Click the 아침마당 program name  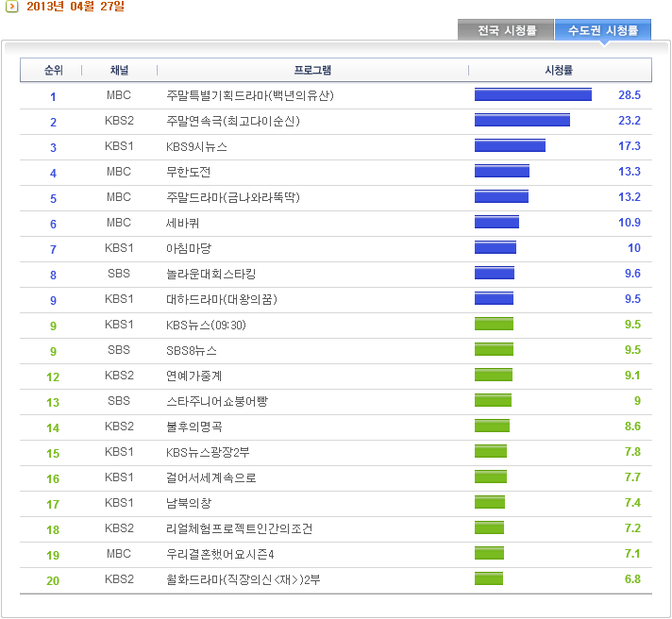[189, 248]
